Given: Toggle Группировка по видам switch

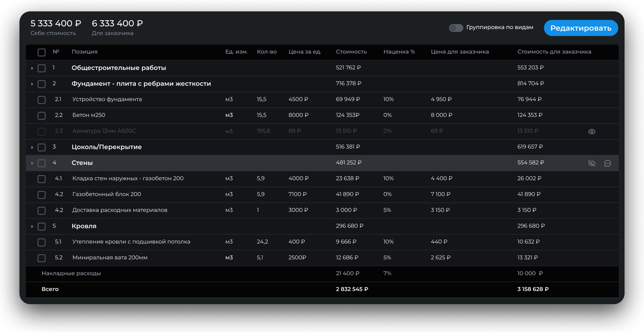Looking at the screenshot, I should coord(456,28).
